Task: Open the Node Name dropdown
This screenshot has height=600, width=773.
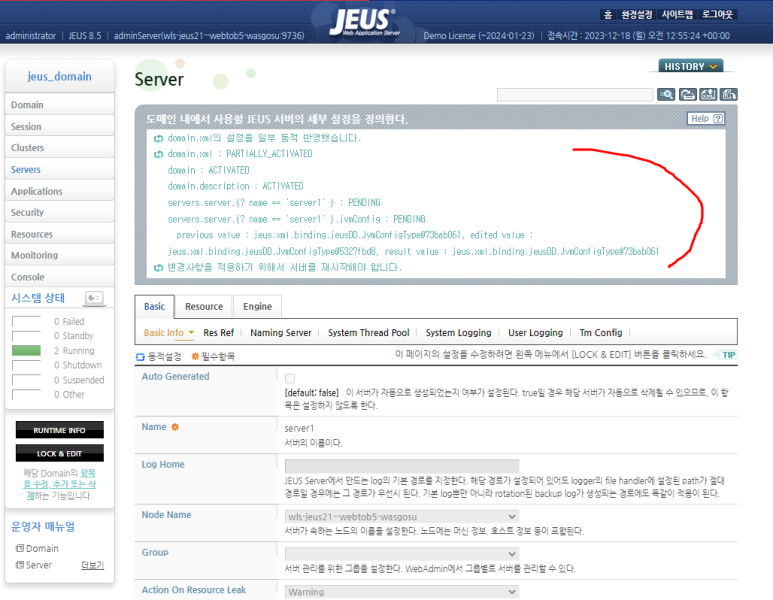Action: [401, 516]
